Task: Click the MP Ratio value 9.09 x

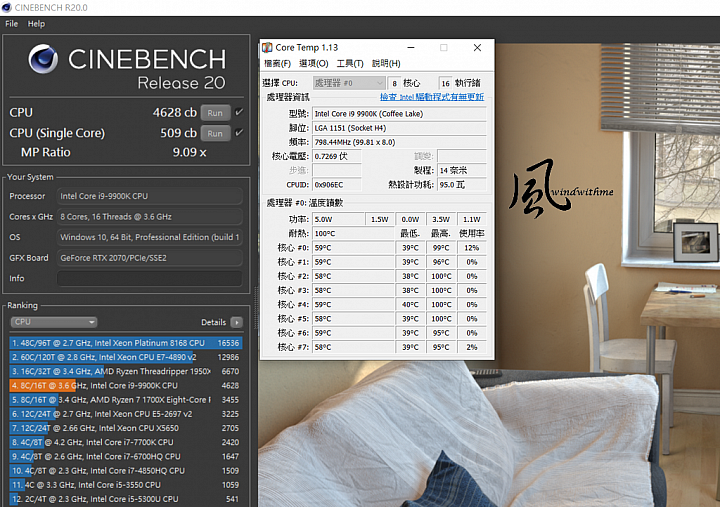Action: click(190, 152)
